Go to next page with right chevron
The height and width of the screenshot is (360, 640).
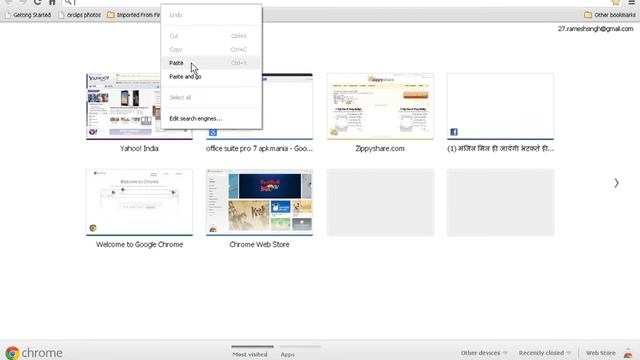tap(616, 183)
